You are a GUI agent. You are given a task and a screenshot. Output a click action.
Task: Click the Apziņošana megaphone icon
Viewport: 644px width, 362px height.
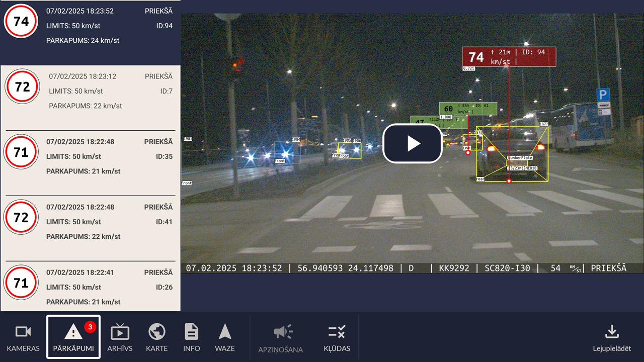[x=283, y=332]
